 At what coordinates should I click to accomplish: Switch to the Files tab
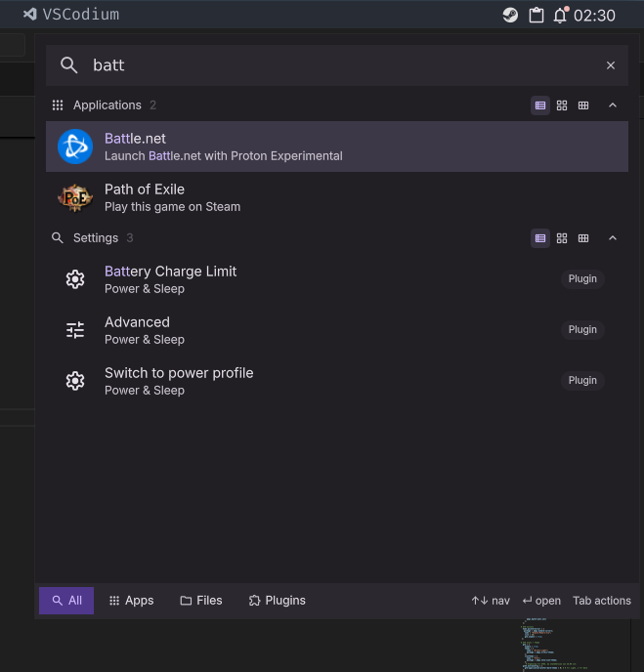(201, 601)
